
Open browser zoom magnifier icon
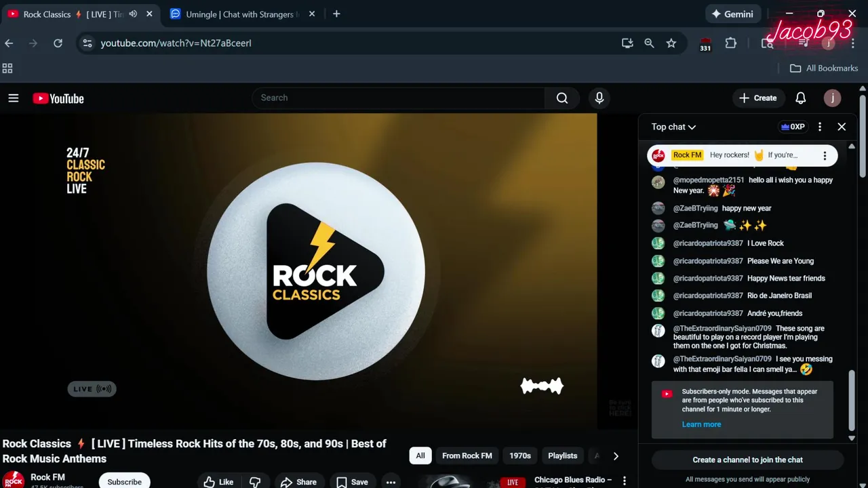649,43
